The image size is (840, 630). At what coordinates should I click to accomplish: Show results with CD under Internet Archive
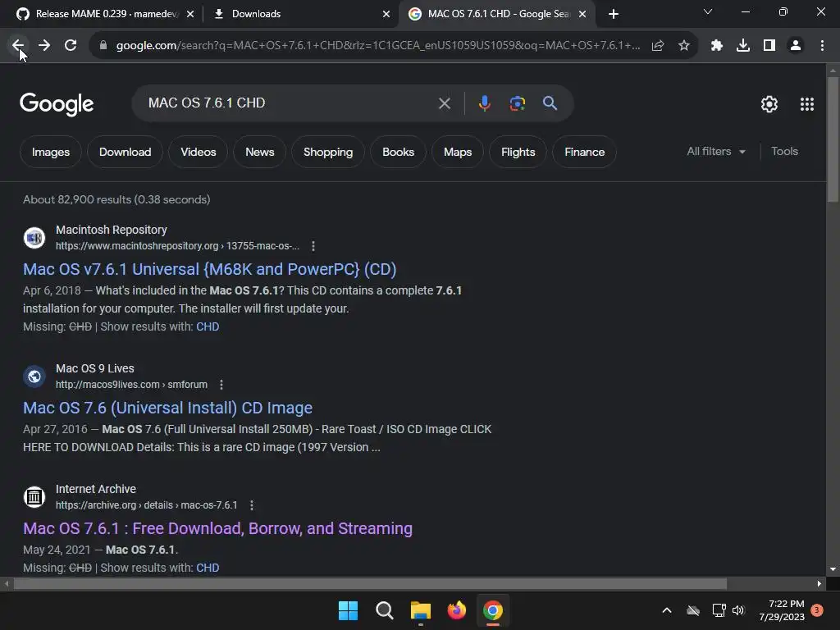click(208, 568)
